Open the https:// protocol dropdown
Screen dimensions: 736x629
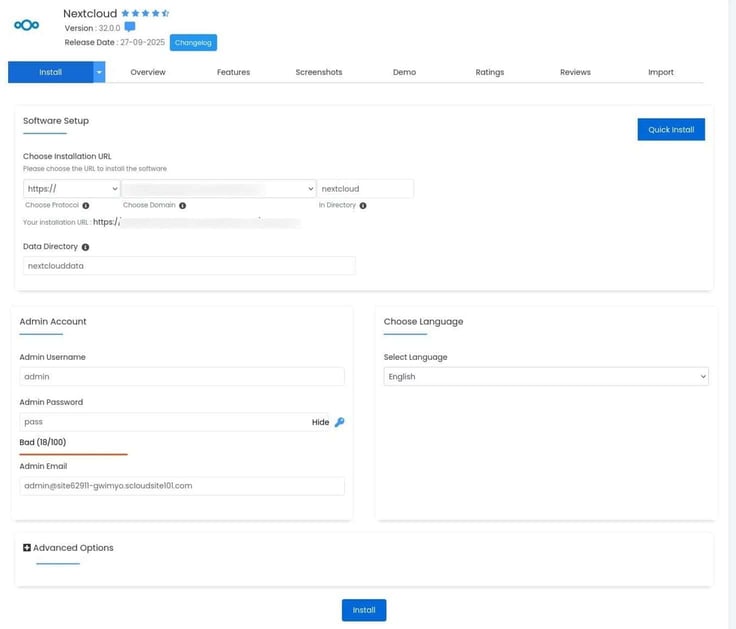point(71,189)
